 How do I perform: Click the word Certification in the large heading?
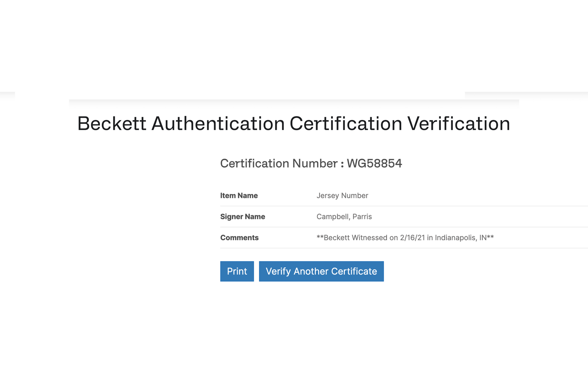346,124
